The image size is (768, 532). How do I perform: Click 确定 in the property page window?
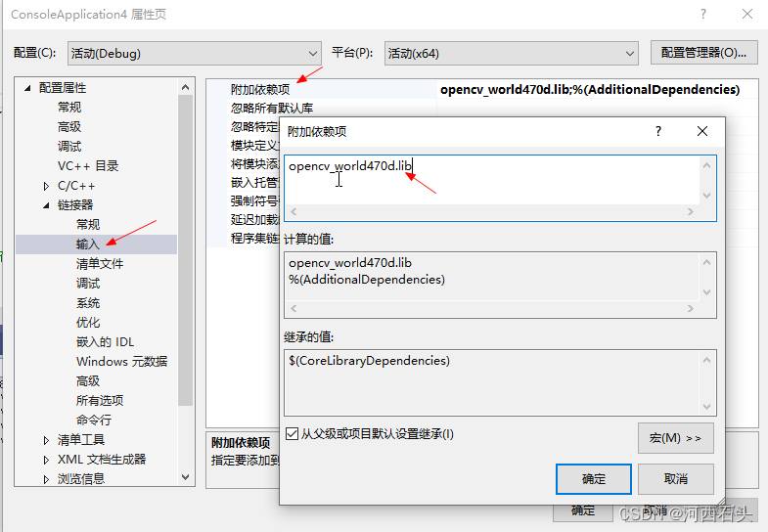[x=583, y=511]
